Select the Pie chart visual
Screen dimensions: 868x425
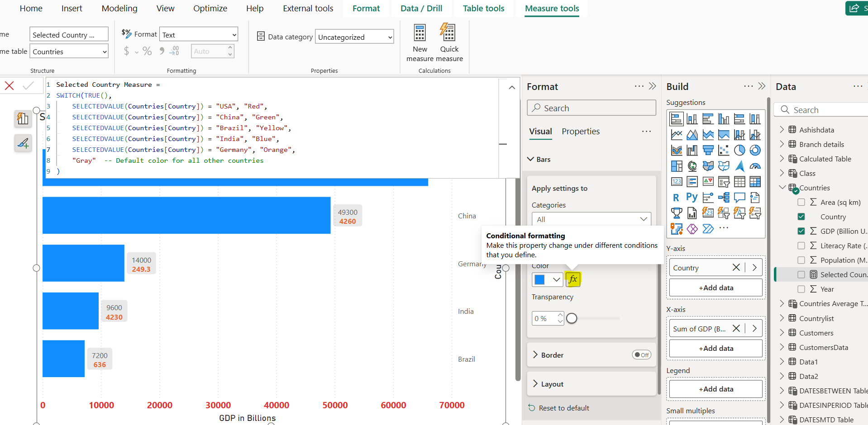tap(739, 150)
